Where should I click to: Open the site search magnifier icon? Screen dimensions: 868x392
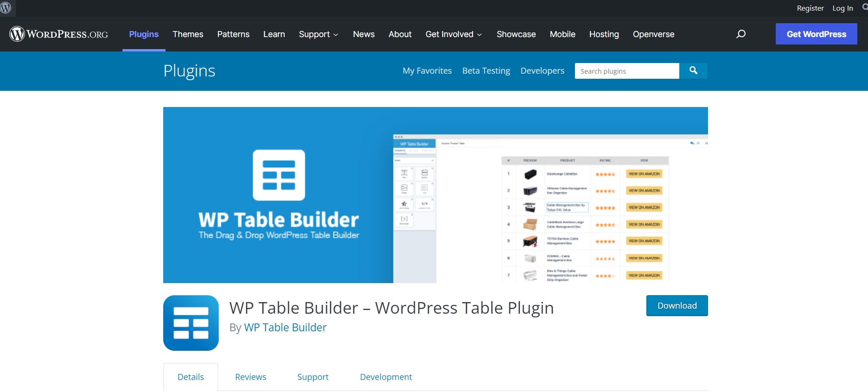pyautogui.click(x=741, y=34)
